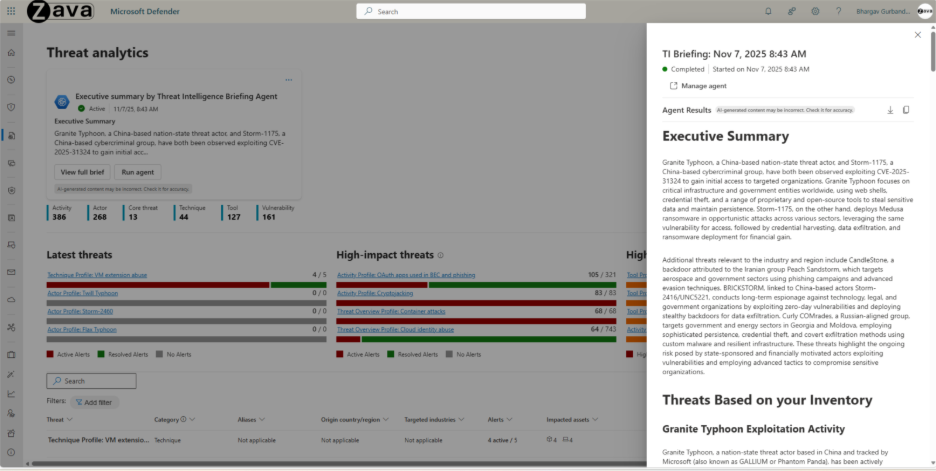Copy the agent results with the copy icon
936x471 pixels.
(906, 110)
